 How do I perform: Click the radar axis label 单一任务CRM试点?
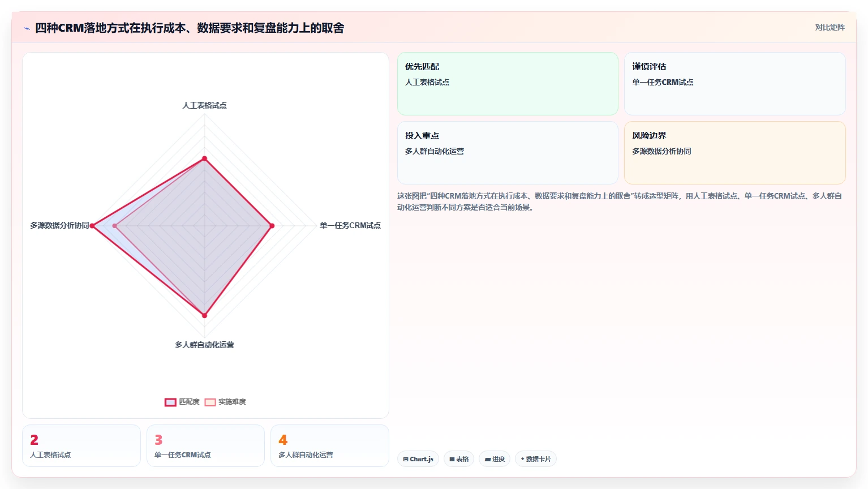point(350,225)
